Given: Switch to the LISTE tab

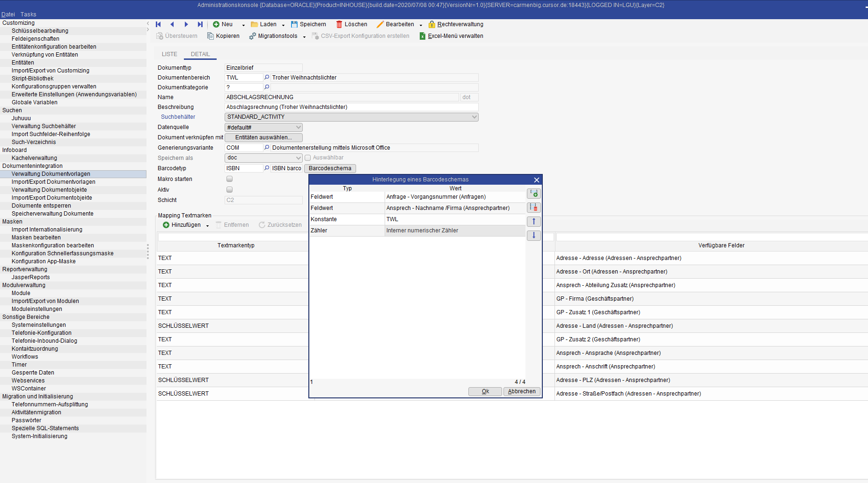Looking at the screenshot, I should click(169, 54).
